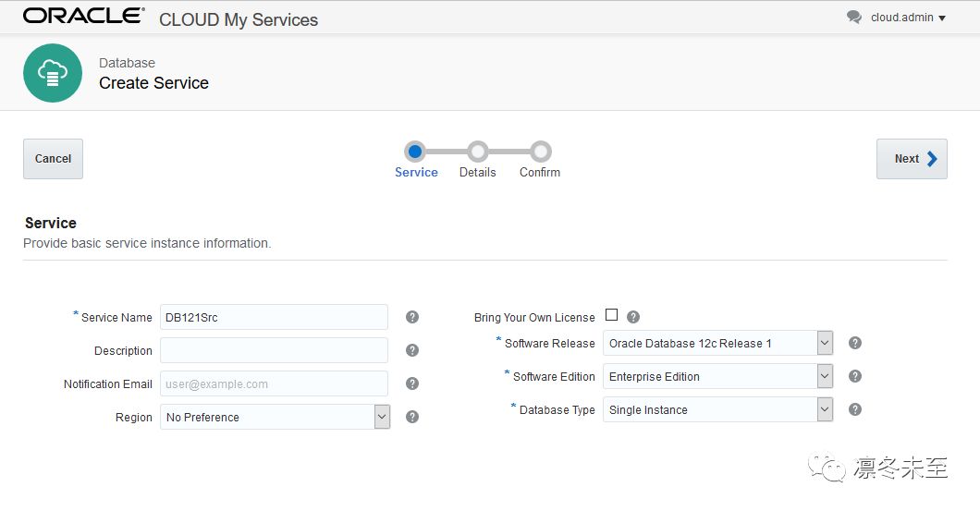Viewport: 980px width, 511px height.
Task: Open the chat bubble icon in header
Action: 854,18
